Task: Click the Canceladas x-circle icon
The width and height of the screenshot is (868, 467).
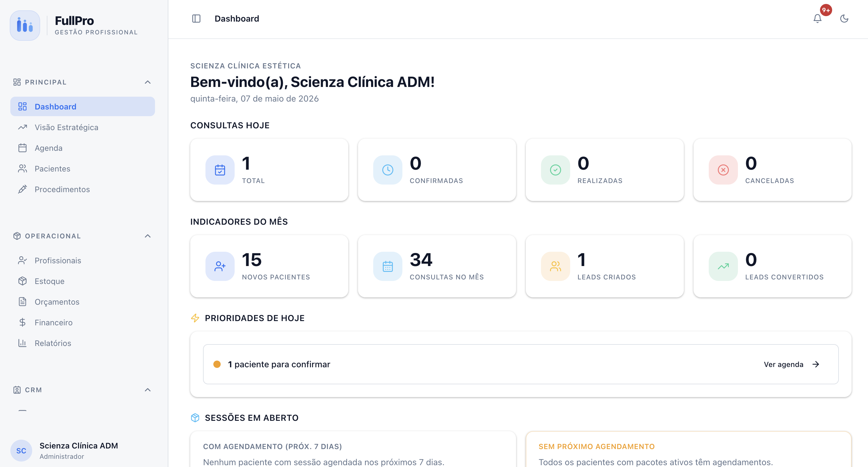Action: (723, 170)
